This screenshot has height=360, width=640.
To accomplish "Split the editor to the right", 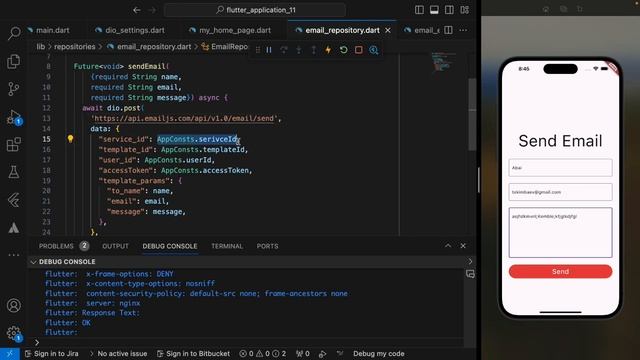I will [448, 30].
